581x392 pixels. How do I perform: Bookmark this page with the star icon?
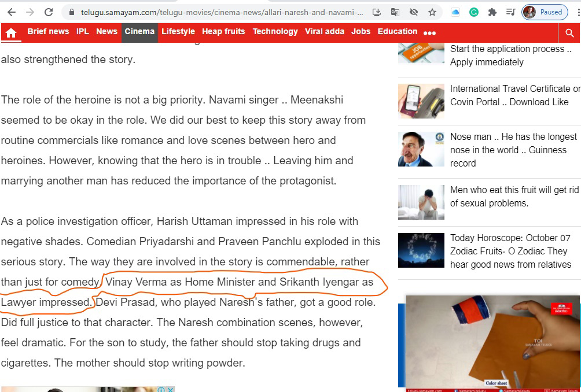(x=432, y=12)
